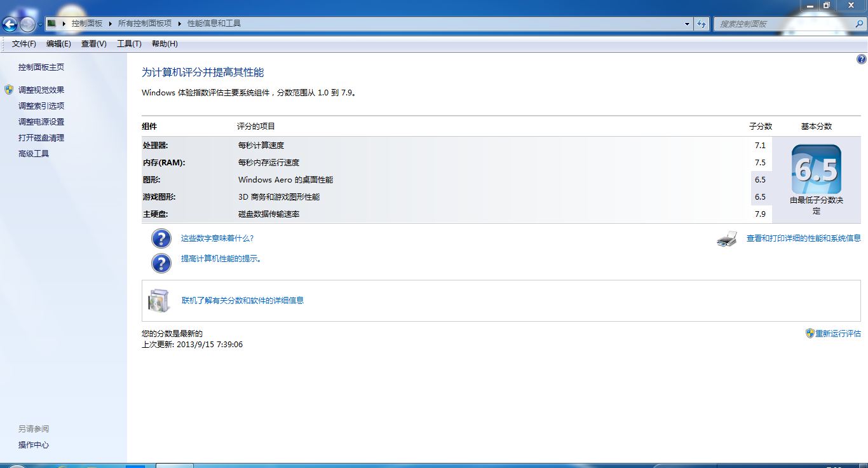This screenshot has width=868, height=468.
Task: Click the 7.1 processor subscore
Action: (761, 146)
